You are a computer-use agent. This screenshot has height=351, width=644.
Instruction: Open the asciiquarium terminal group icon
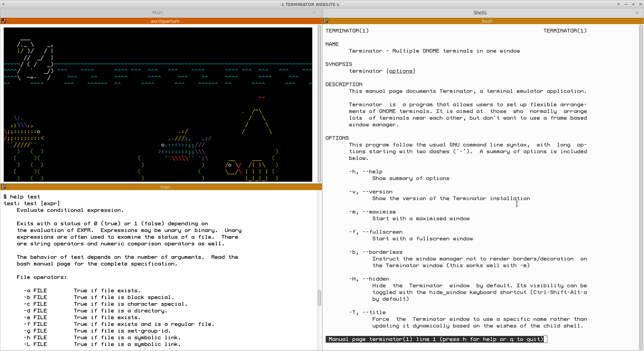click(x=4, y=21)
